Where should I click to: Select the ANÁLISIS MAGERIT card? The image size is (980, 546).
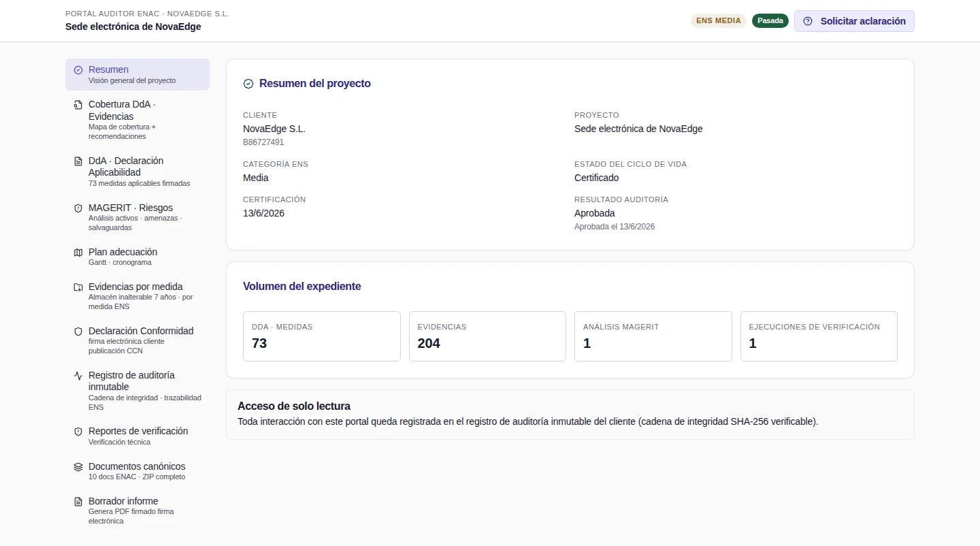[x=653, y=336]
